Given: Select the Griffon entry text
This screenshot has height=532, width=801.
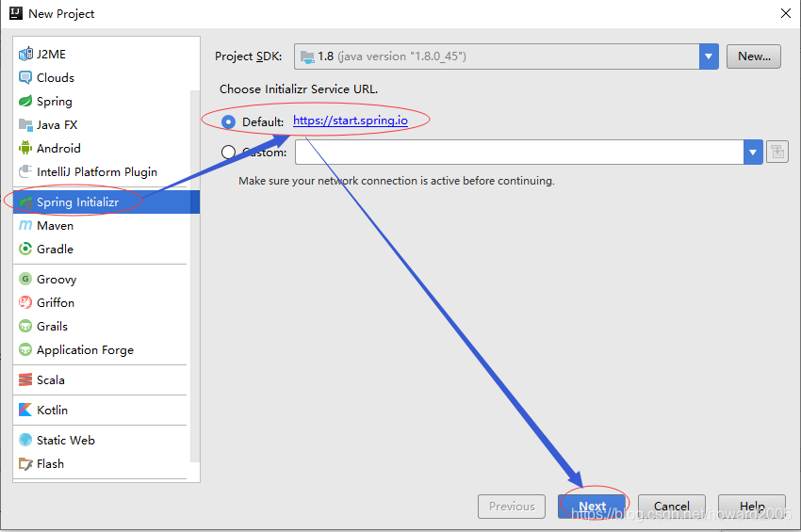Looking at the screenshot, I should (56, 303).
